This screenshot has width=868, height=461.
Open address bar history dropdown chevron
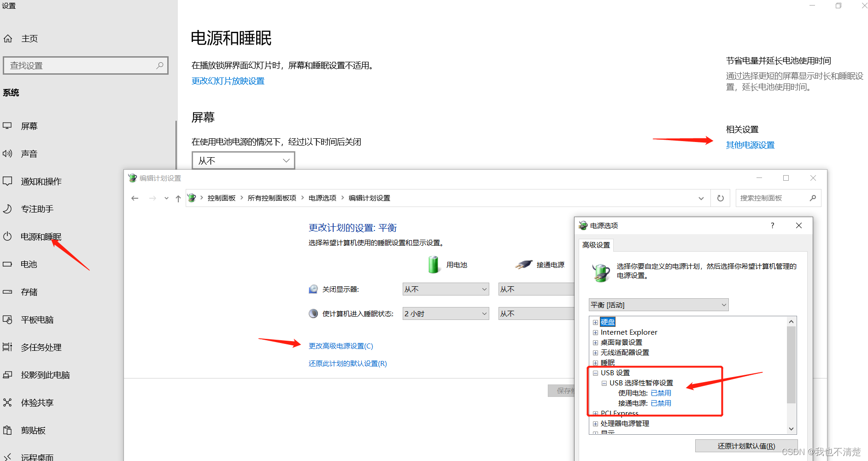tap(701, 199)
